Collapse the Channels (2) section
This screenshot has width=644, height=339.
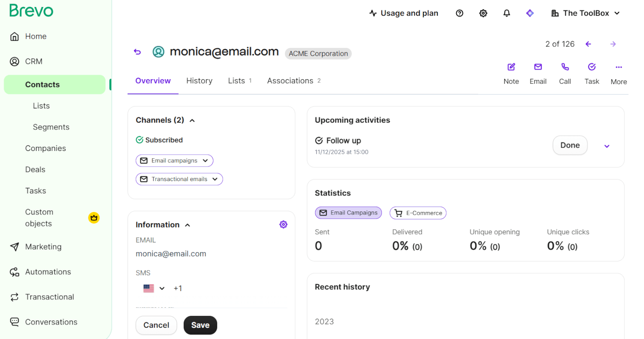192,120
